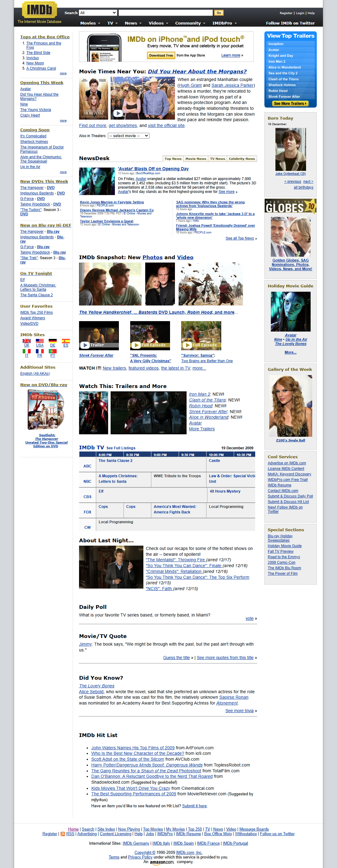This screenshot has width=337, height=868.
Task: Open the Robin Hood battle snapshot photo
Action: (x=210, y=284)
